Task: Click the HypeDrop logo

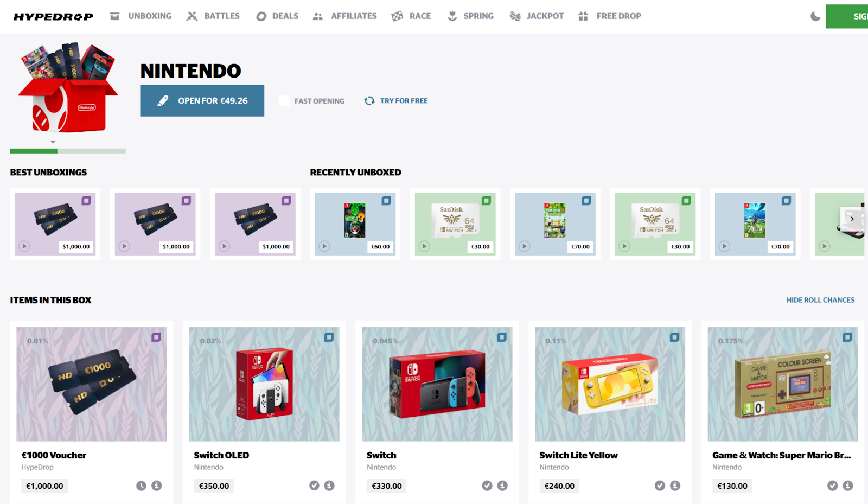Action: 53,17
